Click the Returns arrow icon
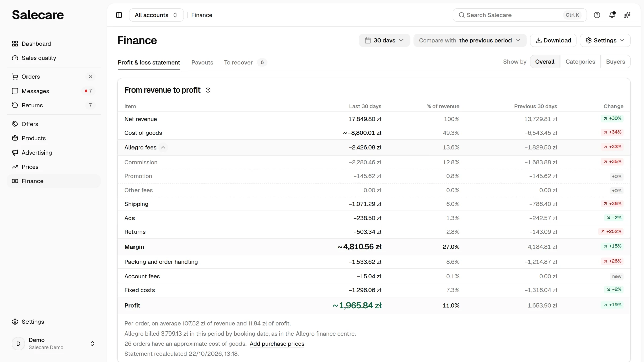Viewport: 644px width, 362px height. point(15,105)
